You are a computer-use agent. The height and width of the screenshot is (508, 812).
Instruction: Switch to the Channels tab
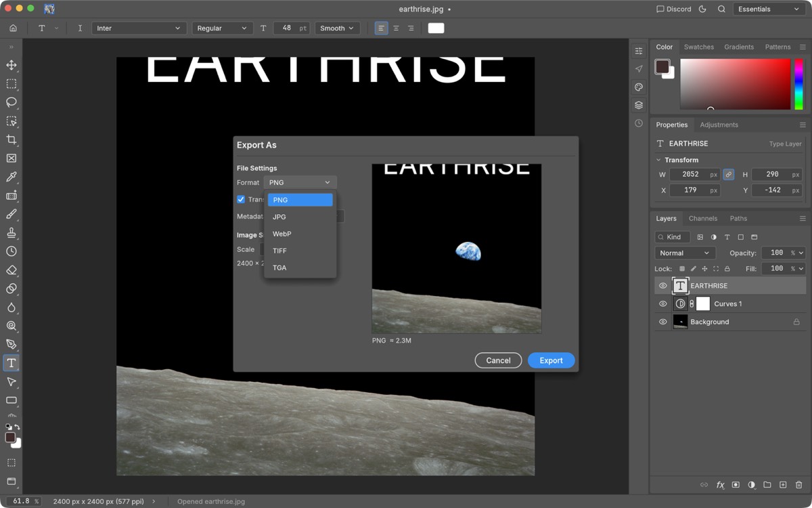[703, 218]
